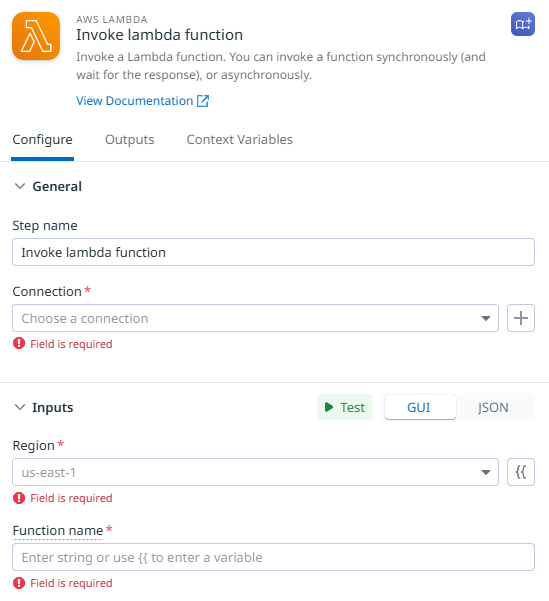Switch inputs view to JSON mode

click(493, 407)
